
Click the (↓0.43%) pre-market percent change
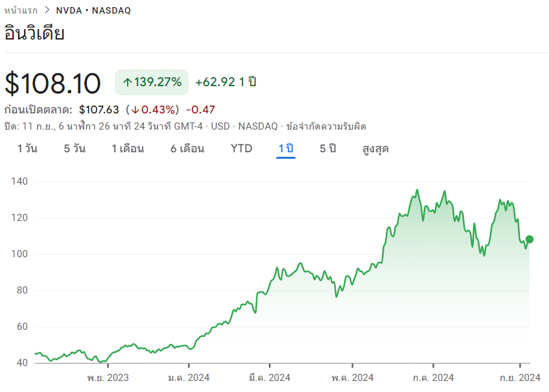click(152, 110)
